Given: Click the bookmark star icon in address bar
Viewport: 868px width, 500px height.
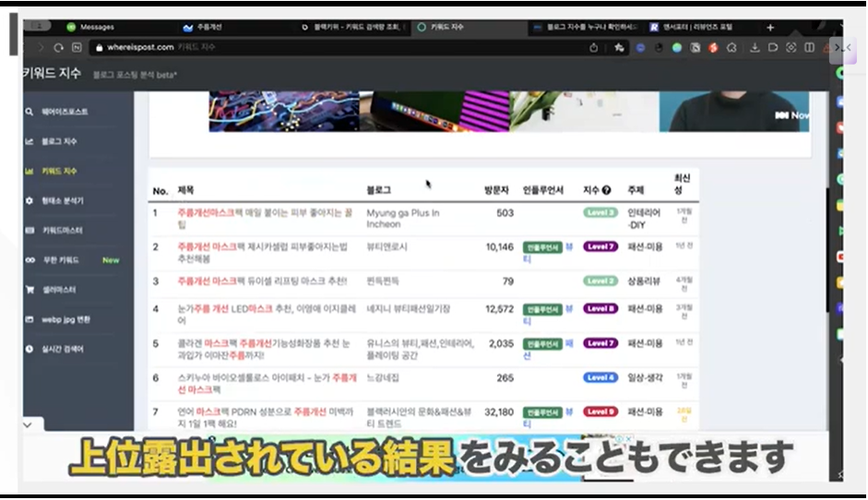Looking at the screenshot, I should pyautogui.click(x=620, y=47).
